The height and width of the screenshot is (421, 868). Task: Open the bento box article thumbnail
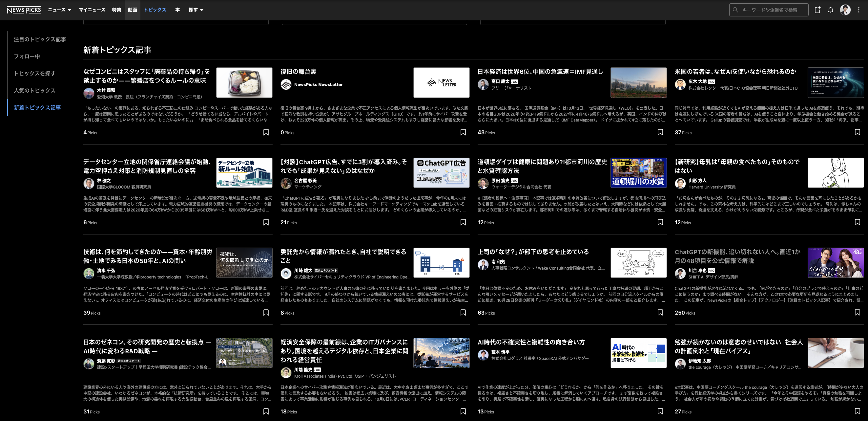[x=244, y=82]
